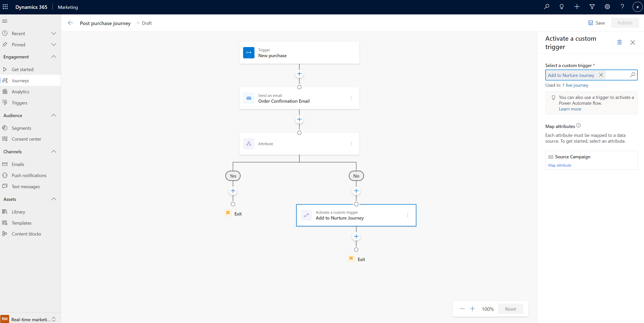644x323 pixels.
Task: Click the Add to Nurture Journey step options
Action: click(x=408, y=215)
